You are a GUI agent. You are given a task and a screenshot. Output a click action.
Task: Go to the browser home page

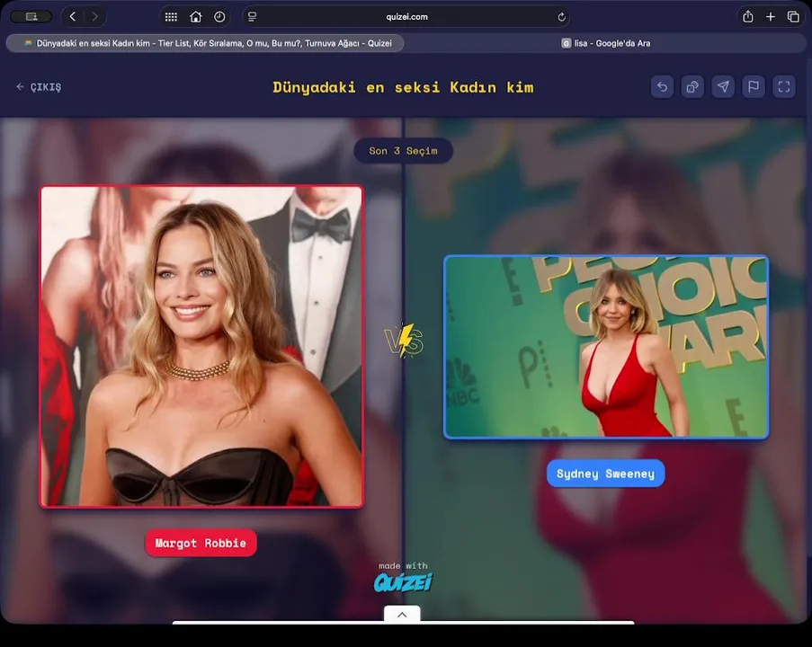coord(196,16)
